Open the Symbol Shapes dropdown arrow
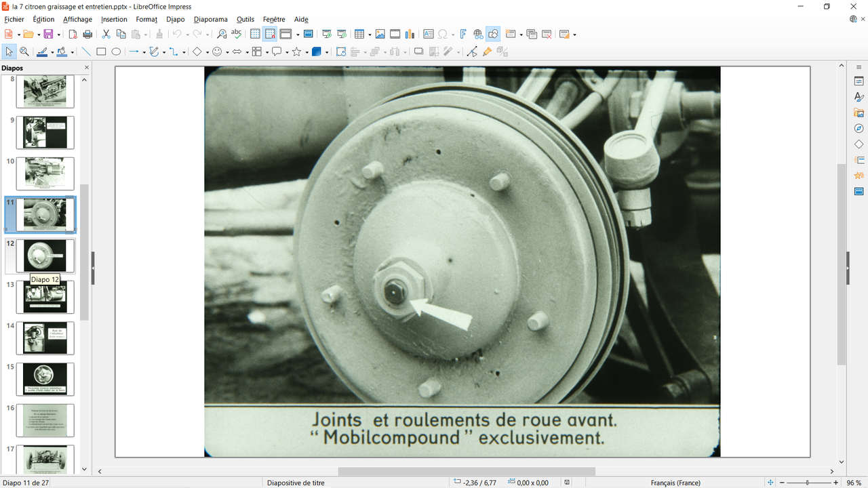Screen dimensions: 868x488 (x=226, y=52)
